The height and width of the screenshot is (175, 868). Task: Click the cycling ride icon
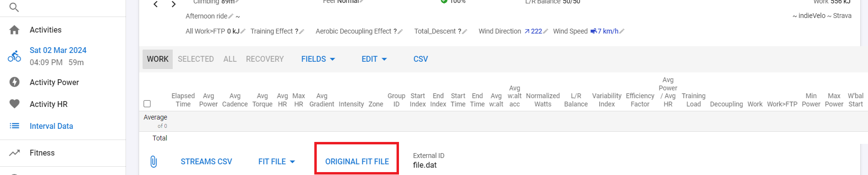(15, 56)
